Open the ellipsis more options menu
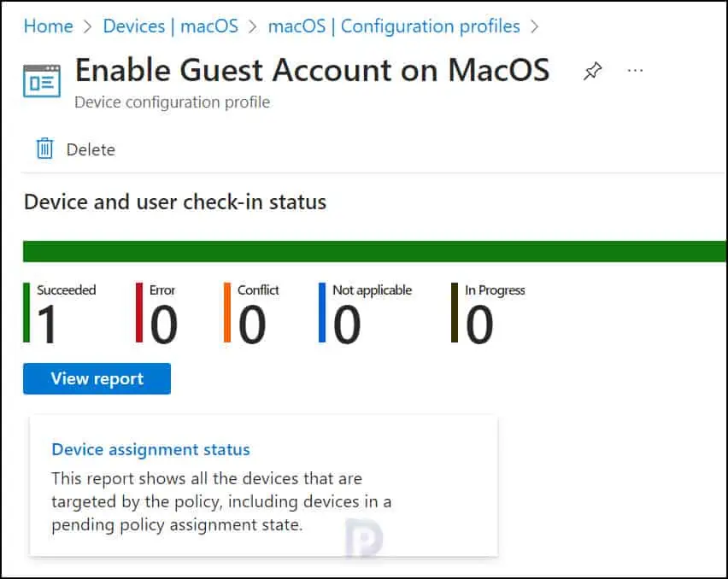 [x=635, y=71]
